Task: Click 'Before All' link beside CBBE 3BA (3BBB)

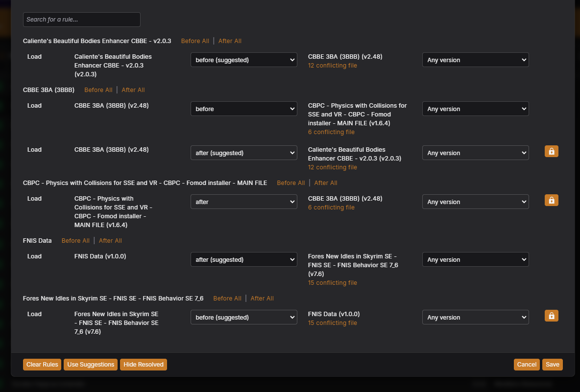Action: (98, 90)
